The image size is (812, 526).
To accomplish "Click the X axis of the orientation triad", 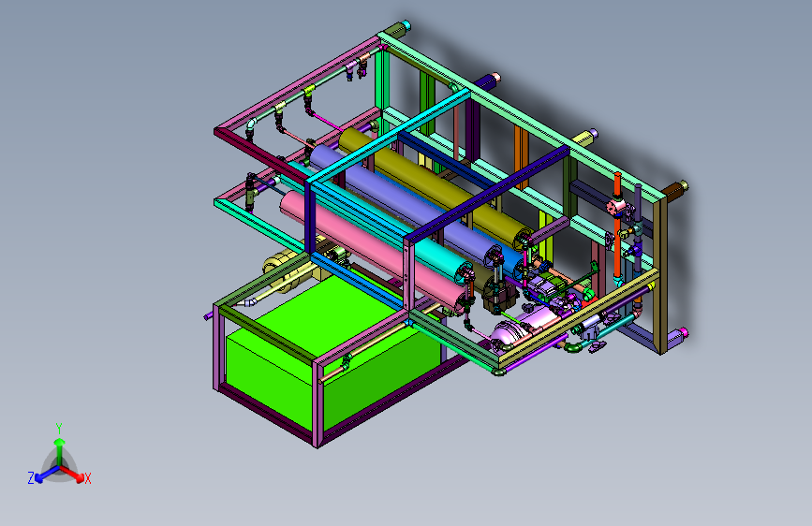I will coord(76,475).
